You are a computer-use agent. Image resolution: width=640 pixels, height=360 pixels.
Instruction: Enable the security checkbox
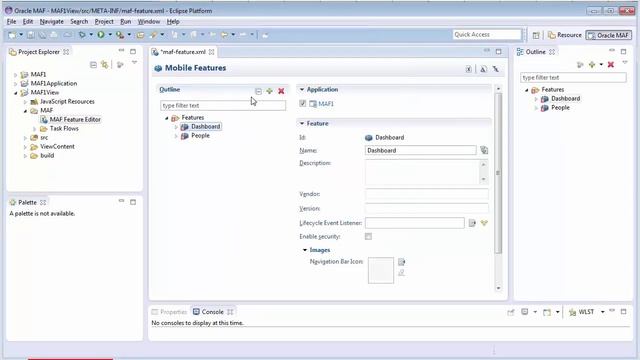pos(368,236)
